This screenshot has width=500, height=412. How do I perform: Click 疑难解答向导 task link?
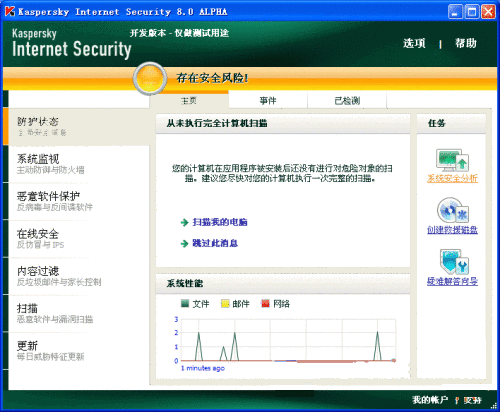(x=452, y=281)
